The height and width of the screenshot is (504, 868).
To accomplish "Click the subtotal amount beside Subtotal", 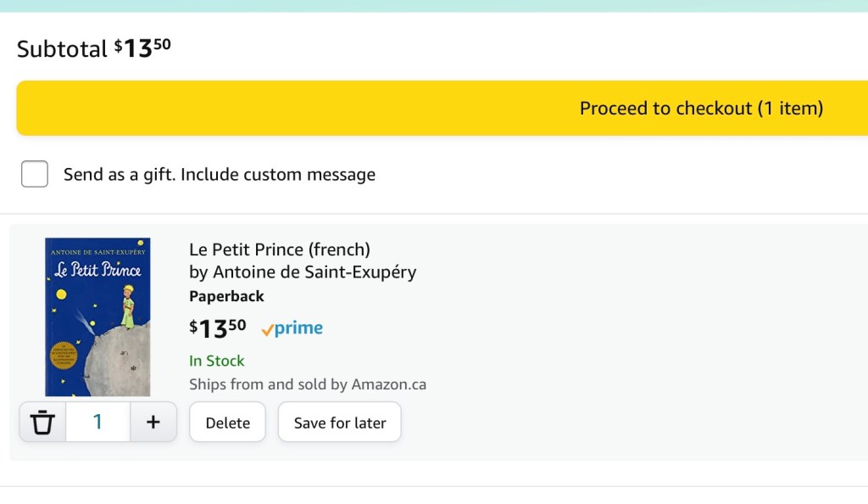I will pos(142,48).
